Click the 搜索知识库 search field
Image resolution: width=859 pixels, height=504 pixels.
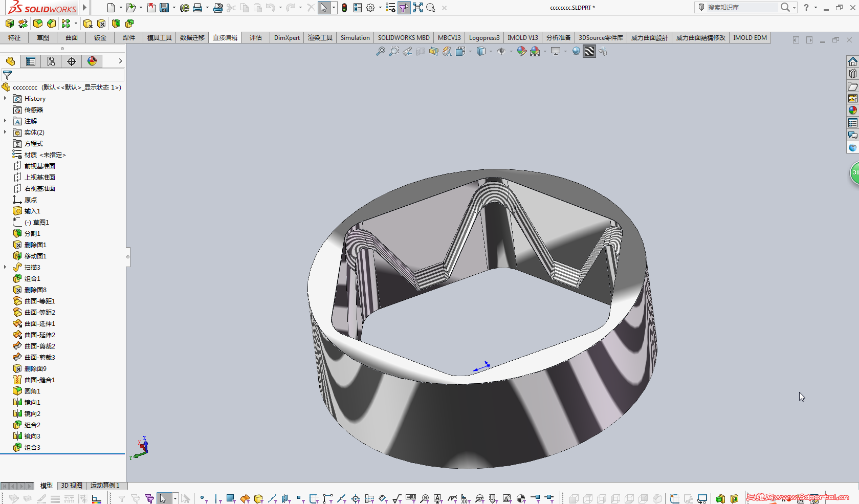tap(741, 7)
